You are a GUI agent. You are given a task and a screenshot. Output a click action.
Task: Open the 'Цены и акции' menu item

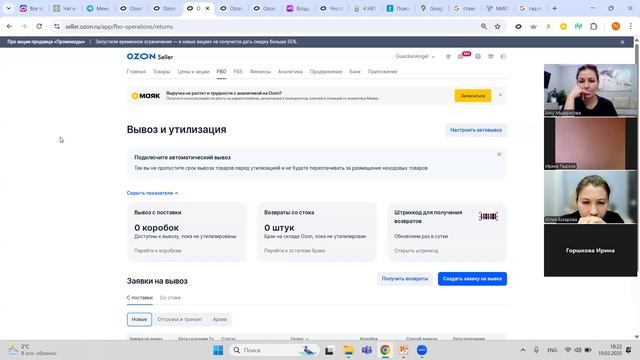coord(193,71)
